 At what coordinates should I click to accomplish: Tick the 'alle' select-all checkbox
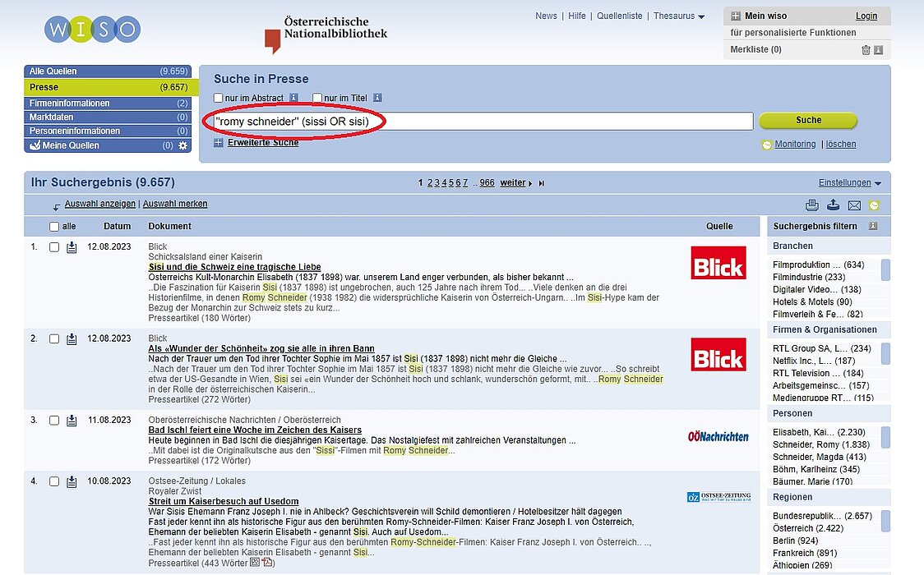click(54, 227)
